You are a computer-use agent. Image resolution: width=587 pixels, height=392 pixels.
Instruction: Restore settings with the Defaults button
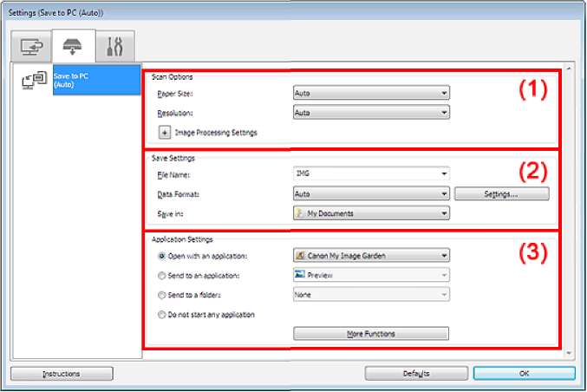(415, 374)
